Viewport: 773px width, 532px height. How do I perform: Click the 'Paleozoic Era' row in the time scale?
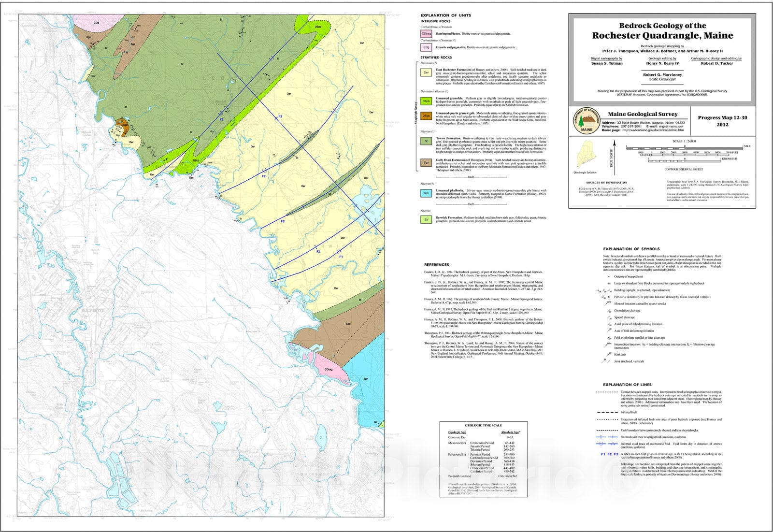click(482, 455)
